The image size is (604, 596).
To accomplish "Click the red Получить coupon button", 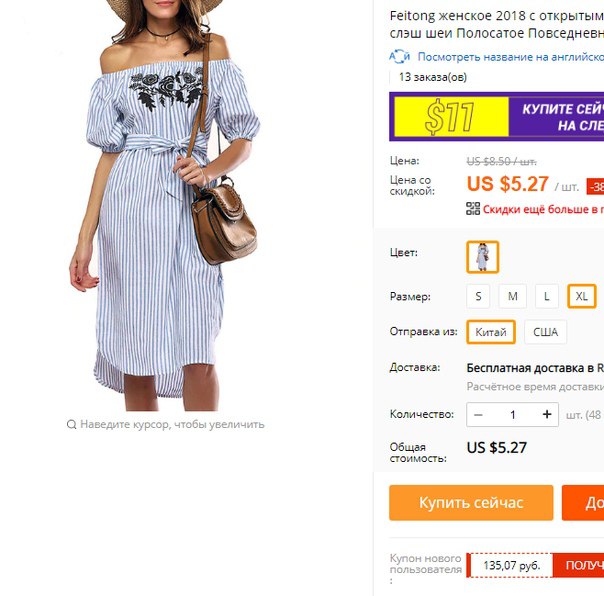I will (579, 565).
